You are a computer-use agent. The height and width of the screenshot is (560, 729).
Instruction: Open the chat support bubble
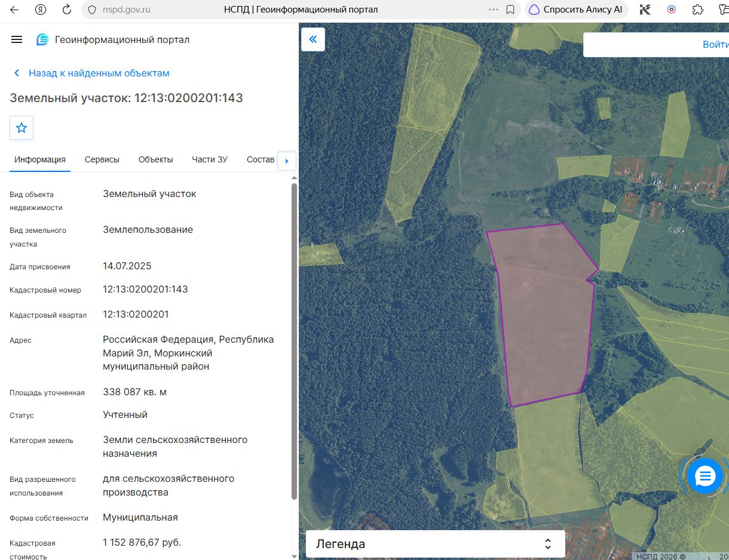(x=705, y=476)
